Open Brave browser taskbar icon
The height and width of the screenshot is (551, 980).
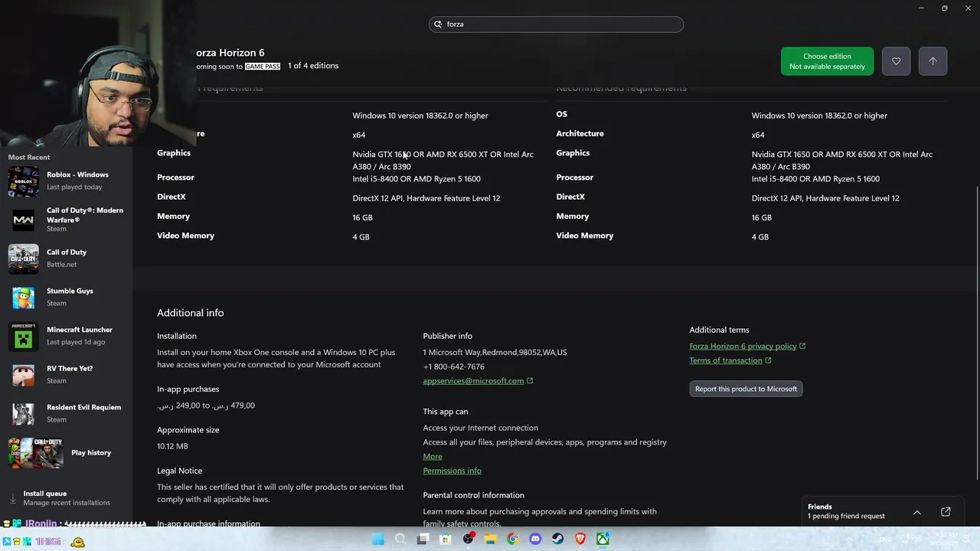coord(580,540)
